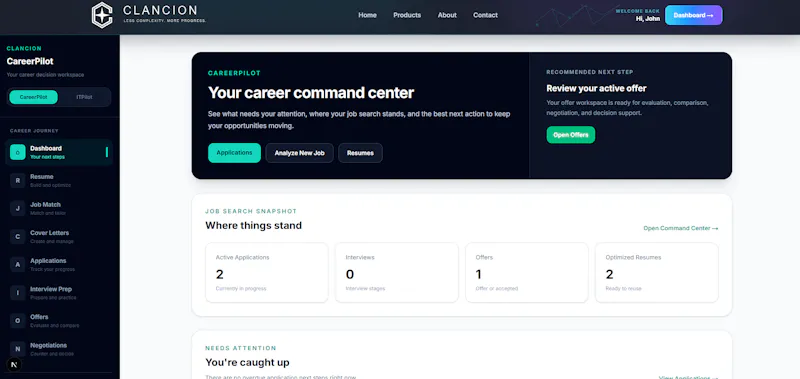Open About in top navigation
This screenshot has height=379, width=800.
[x=447, y=15]
